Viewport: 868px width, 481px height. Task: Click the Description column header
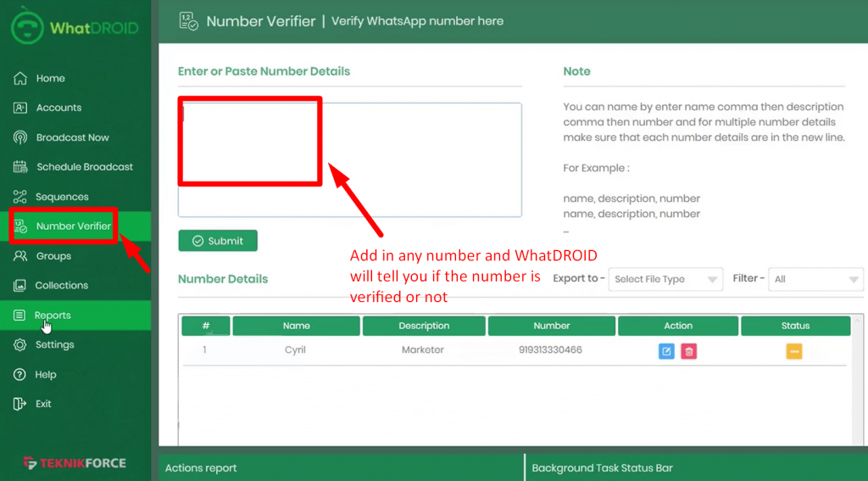424,326
